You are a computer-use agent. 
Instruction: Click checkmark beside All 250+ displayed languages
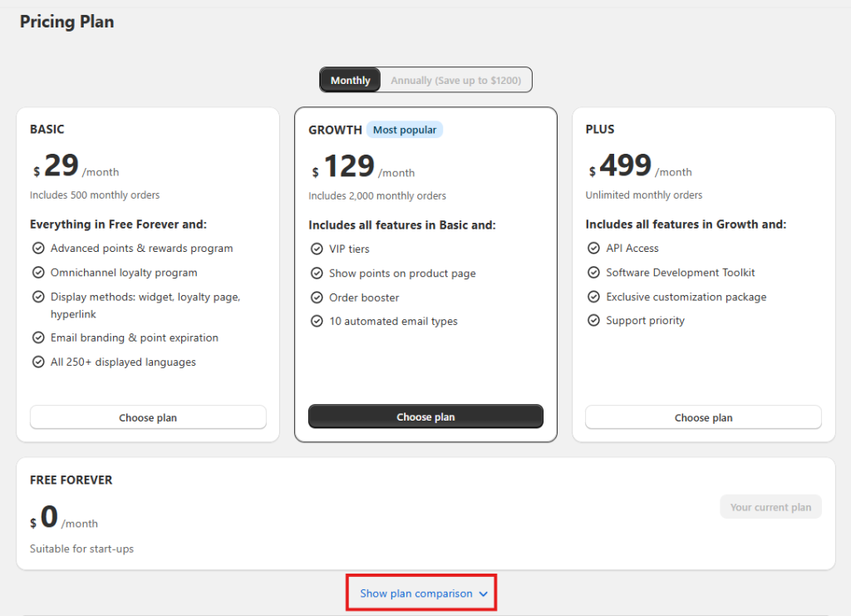click(38, 362)
